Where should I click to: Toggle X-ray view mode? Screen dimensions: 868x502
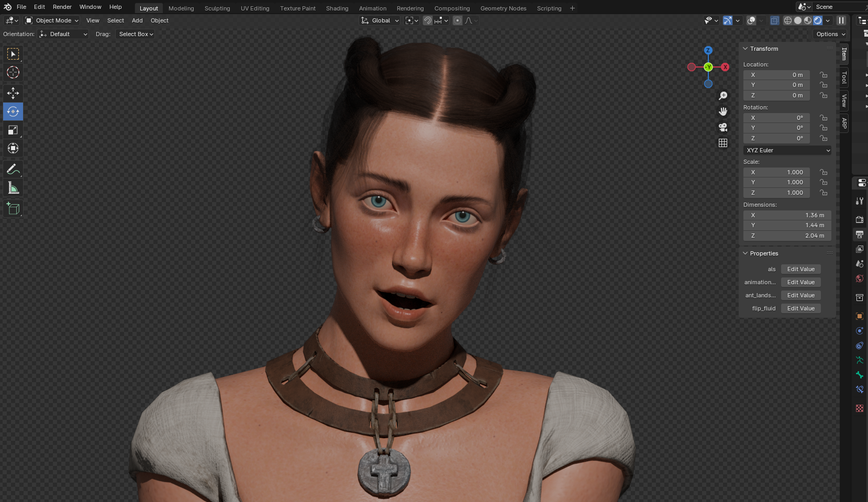pyautogui.click(x=774, y=20)
